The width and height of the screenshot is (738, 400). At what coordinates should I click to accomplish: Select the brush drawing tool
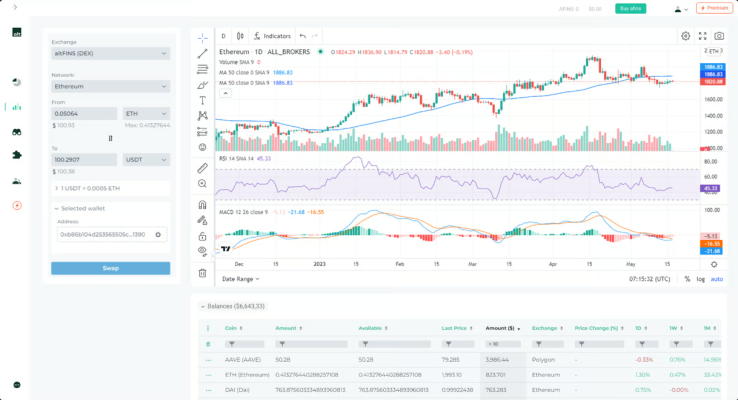(x=202, y=85)
